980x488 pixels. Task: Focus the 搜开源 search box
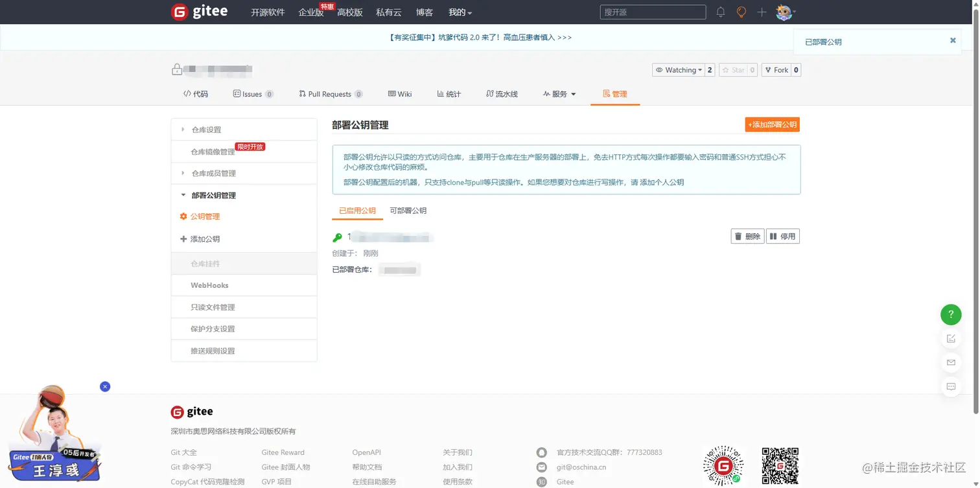pyautogui.click(x=653, y=12)
